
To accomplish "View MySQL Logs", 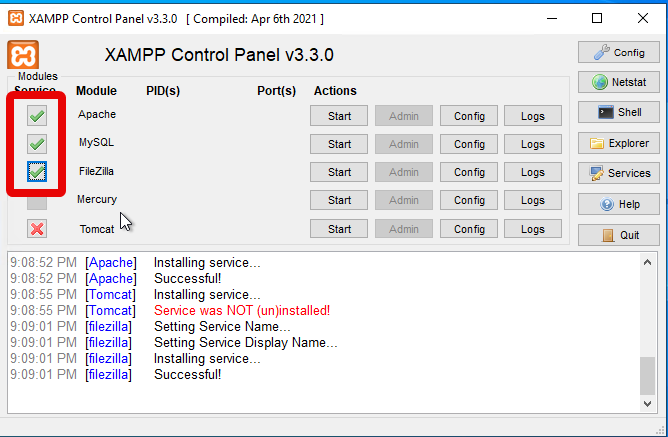I will click(533, 144).
